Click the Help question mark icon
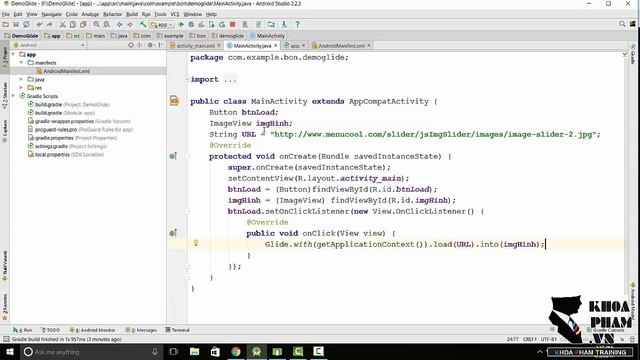Viewport: 640px width, 360px height. [x=298, y=25]
